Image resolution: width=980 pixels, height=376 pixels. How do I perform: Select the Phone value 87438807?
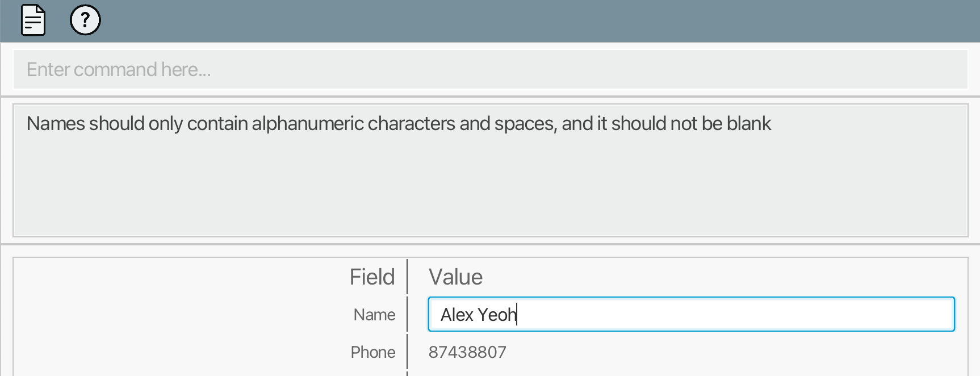click(x=467, y=352)
